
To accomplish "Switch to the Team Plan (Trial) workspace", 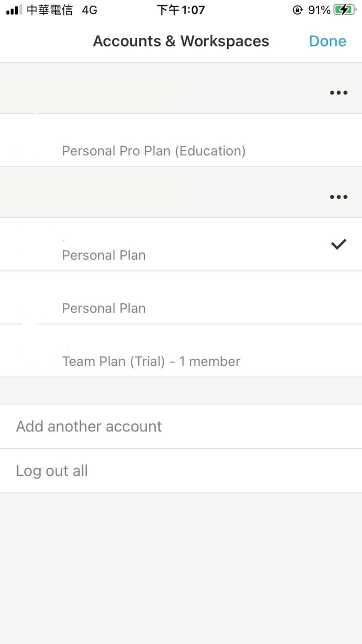I will coord(151,361).
